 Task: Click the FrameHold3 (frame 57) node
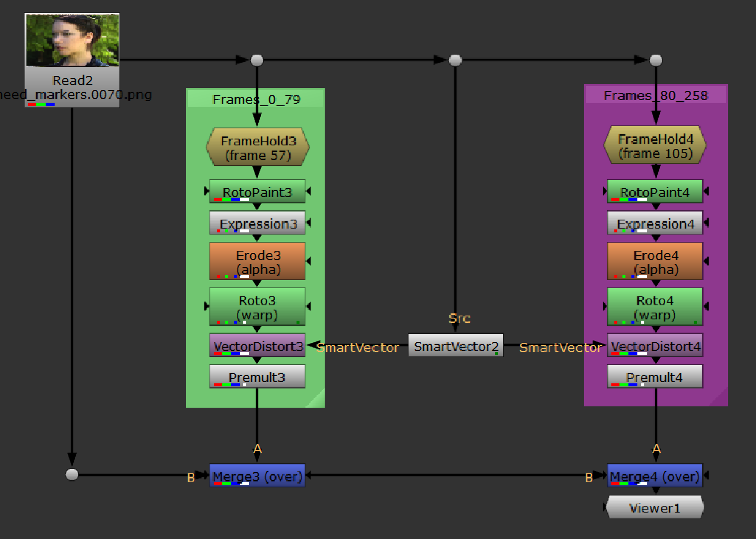coord(257,147)
